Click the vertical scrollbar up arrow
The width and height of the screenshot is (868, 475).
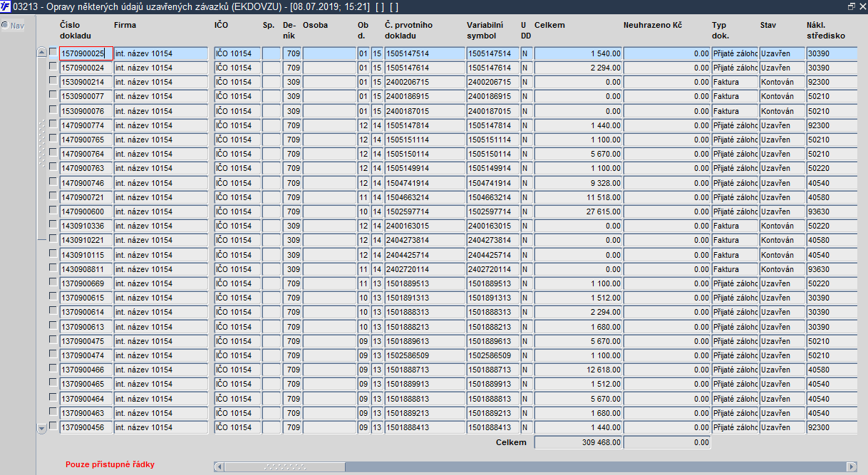pyautogui.click(x=41, y=53)
